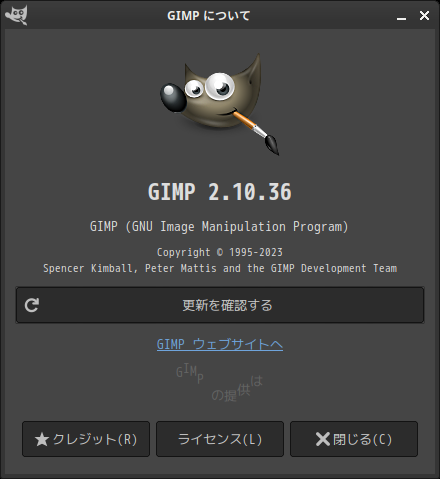440x479 pixels.
Task: Click the GNU Image Manipulation Program subtitle
Action: (x=219, y=227)
